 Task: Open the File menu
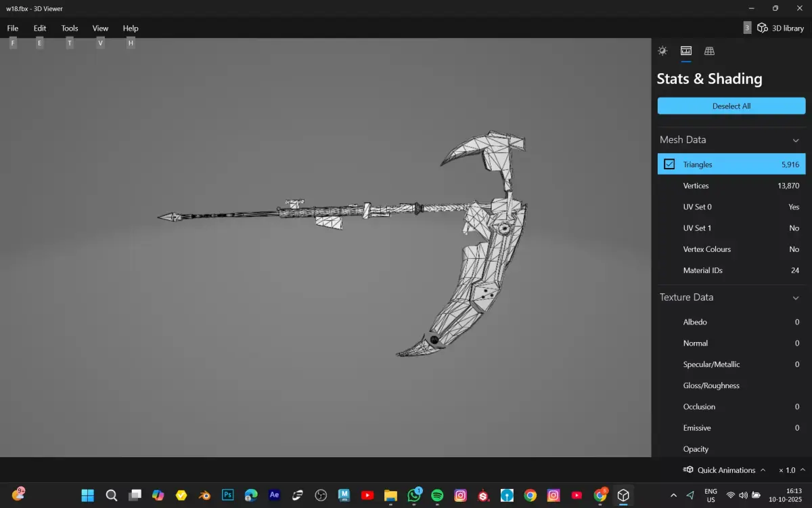point(13,28)
